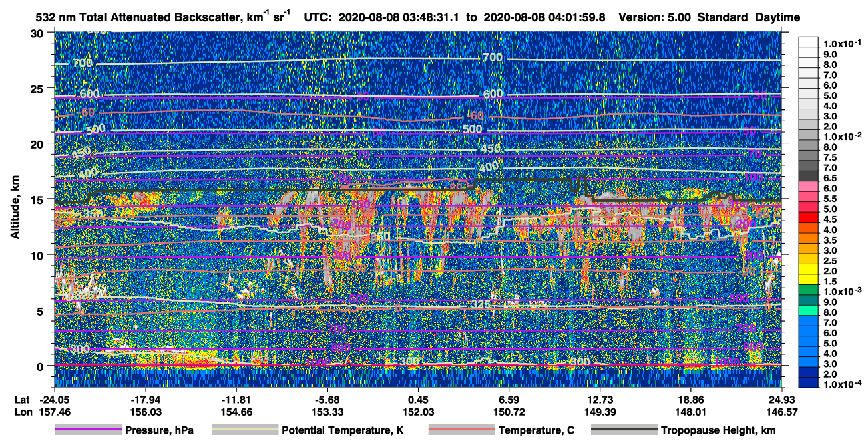This screenshot has width=868, height=445.
Task: Click the '325' contour label inside the plot
Action: pyautogui.click(x=481, y=304)
